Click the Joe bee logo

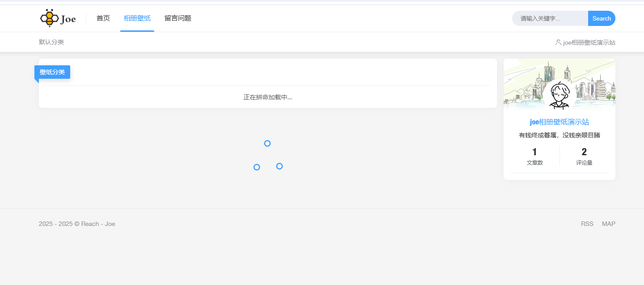(57, 18)
